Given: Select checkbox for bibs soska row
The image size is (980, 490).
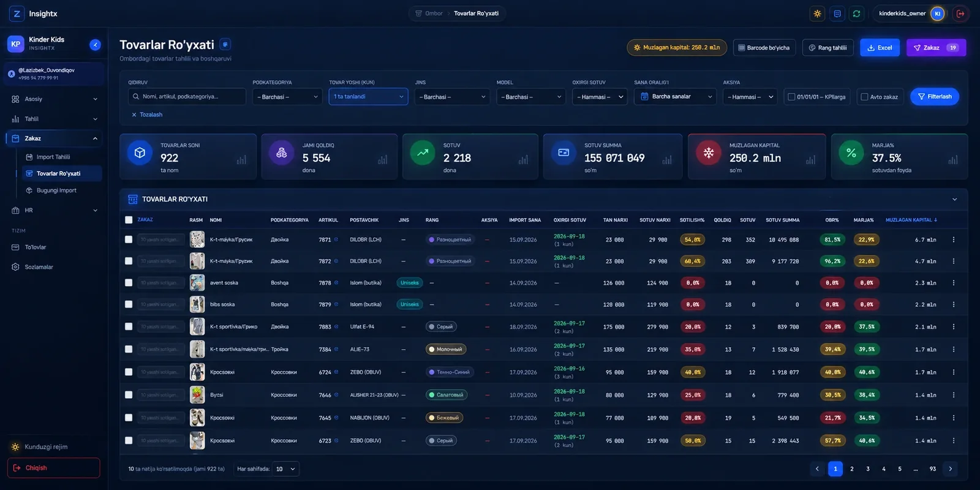Looking at the screenshot, I should click(x=129, y=304).
